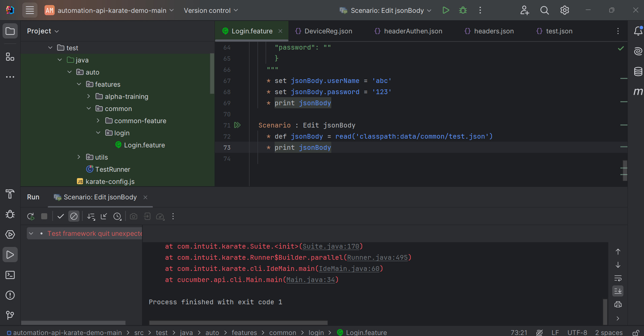Open the Problems tool window in left sidebar
The width and height of the screenshot is (644, 336).
(10, 295)
